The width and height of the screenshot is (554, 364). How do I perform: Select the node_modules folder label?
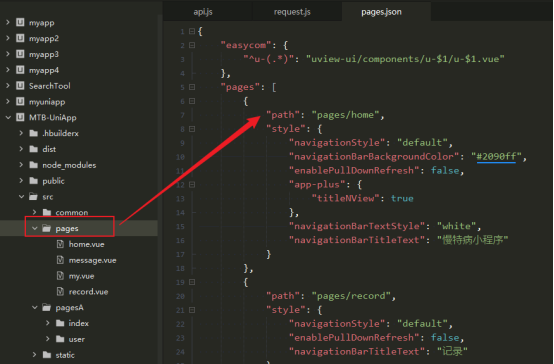coord(69,165)
